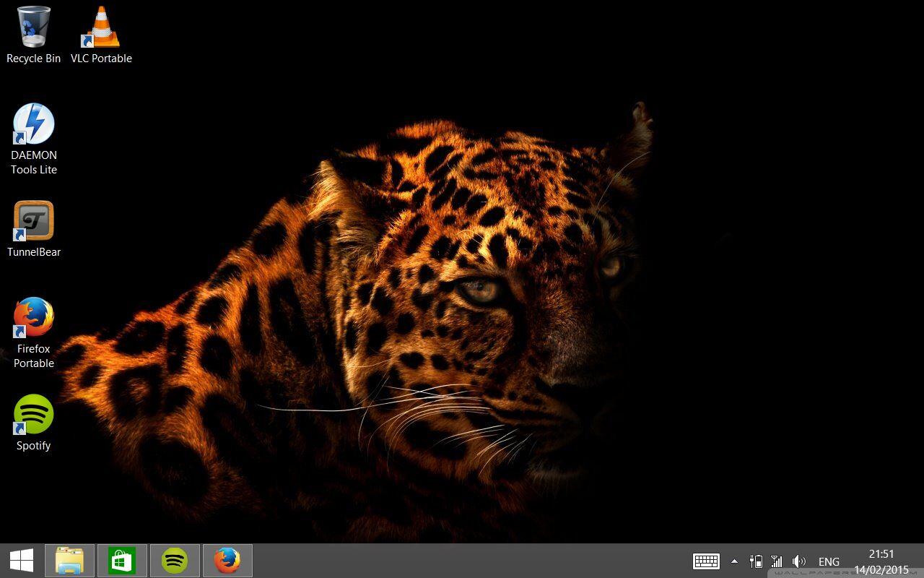
Task: Open the Recycle Bin
Action: point(33,29)
